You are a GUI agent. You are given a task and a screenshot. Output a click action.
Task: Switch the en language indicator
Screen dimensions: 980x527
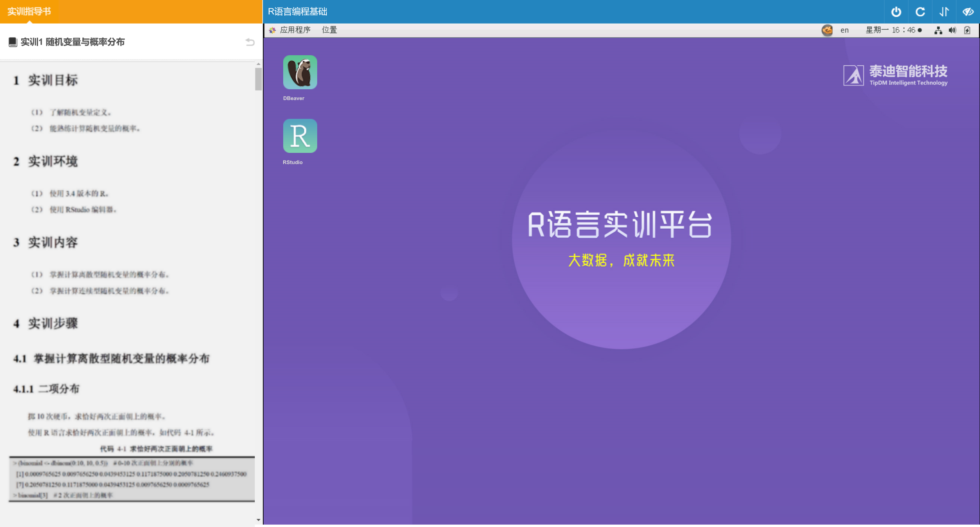pos(844,30)
